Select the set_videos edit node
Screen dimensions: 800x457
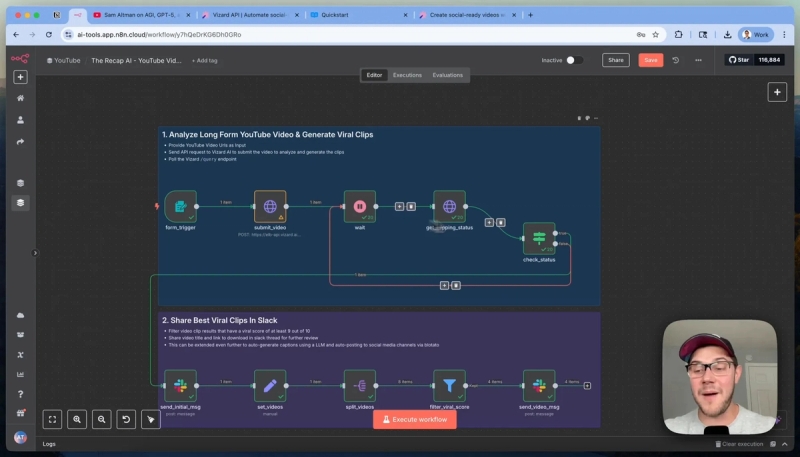pos(270,386)
